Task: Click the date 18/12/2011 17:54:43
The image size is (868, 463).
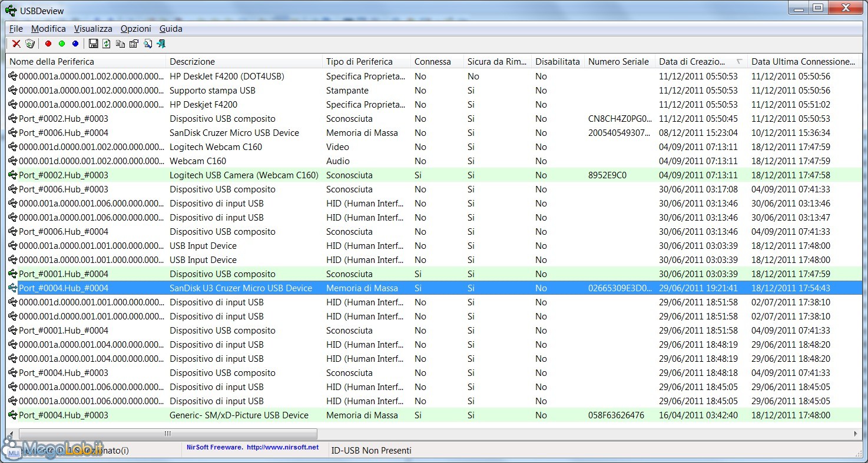Action: [x=791, y=288]
